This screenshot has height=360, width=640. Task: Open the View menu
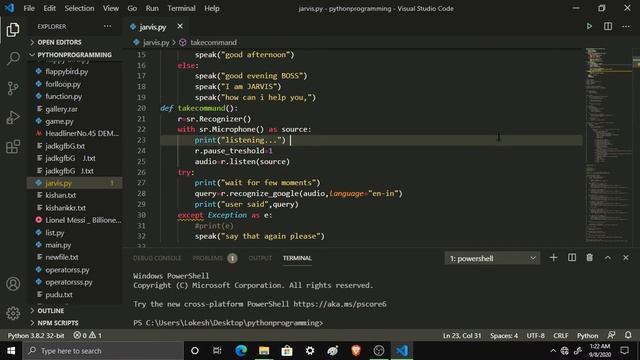pos(111,8)
